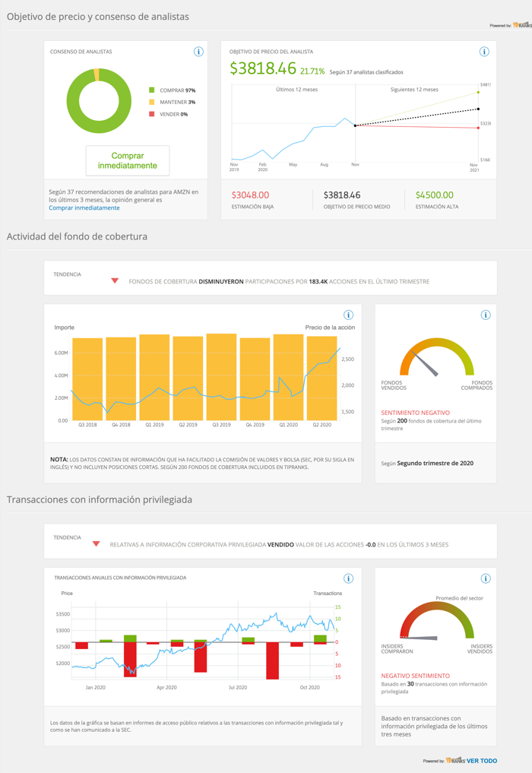Image resolution: width=532 pixels, height=773 pixels.
Task: Select the Q4 2018 bar
Action: 121,379
